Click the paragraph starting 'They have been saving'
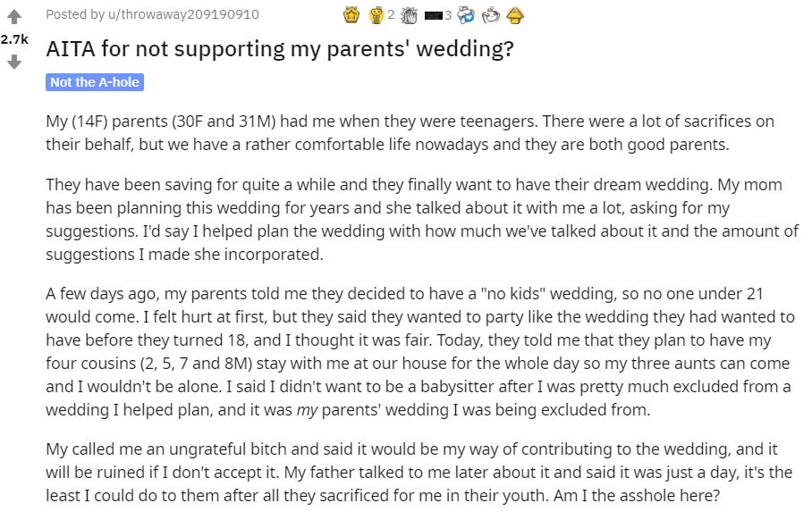The image size is (812, 520). [422, 220]
